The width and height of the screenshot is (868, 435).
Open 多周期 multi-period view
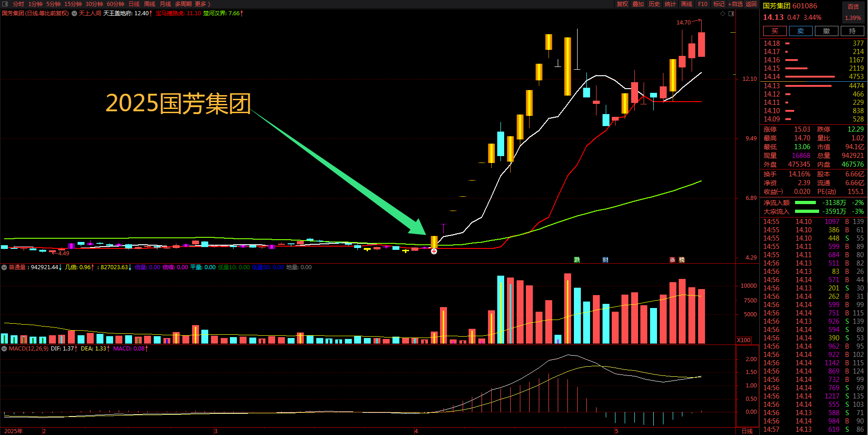tap(183, 4)
